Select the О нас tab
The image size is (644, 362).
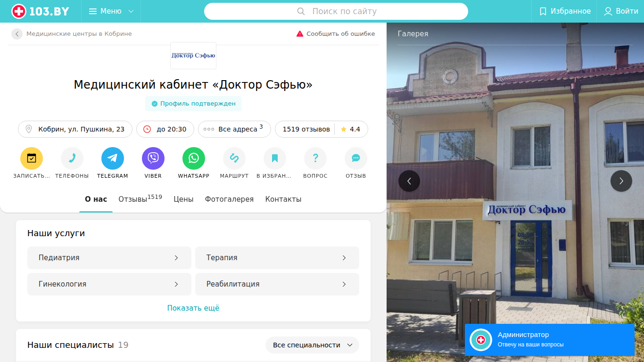pyautogui.click(x=96, y=199)
